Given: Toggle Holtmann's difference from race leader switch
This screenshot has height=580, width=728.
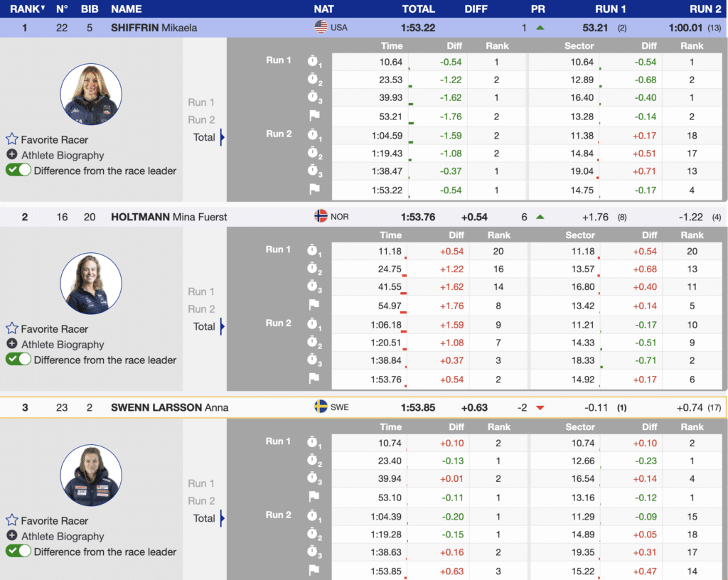Looking at the screenshot, I should [x=18, y=360].
